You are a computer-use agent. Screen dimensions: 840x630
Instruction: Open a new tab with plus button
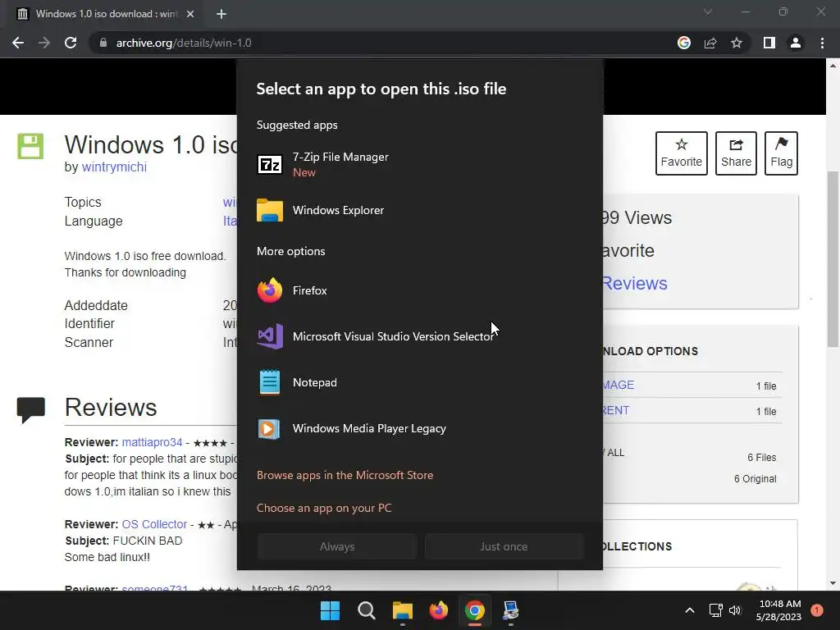(221, 14)
